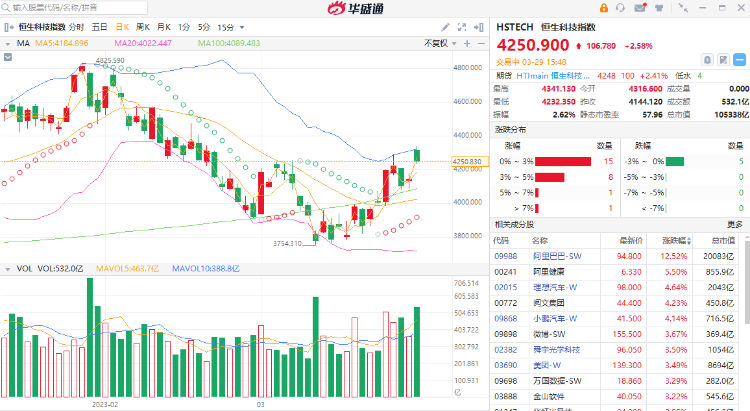The width and height of the screenshot is (750, 411).
Task: Click 万国数据-SW row name
Action: [x=557, y=381]
